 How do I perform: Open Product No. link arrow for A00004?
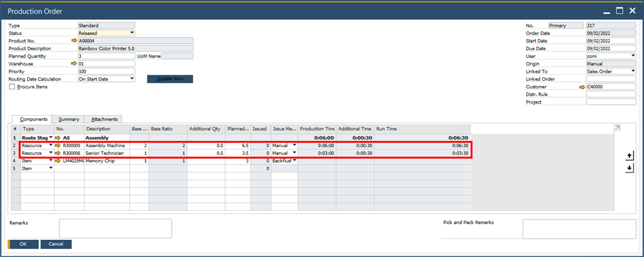(x=74, y=41)
